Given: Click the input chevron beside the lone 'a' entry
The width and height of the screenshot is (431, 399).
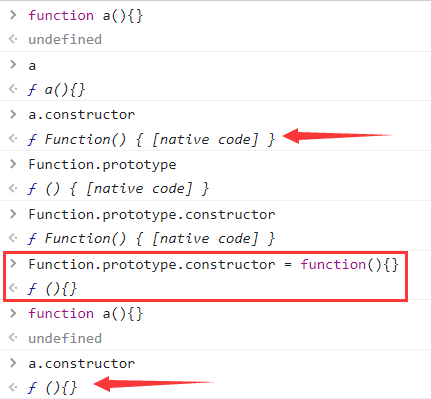Looking at the screenshot, I should [13, 64].
